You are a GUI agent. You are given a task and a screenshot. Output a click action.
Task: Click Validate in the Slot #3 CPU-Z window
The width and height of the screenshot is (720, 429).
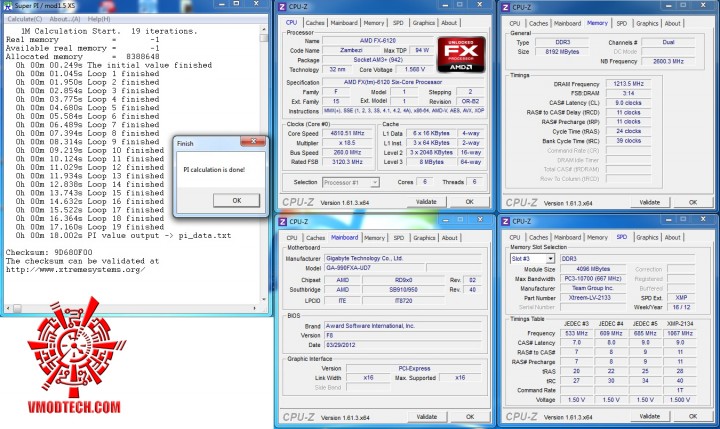tap(649, 416)
